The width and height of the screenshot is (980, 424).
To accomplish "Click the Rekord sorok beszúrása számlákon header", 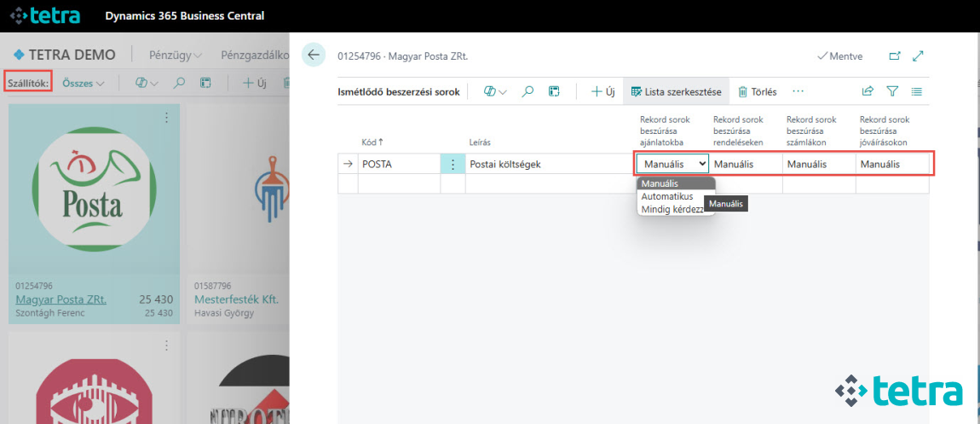I will click(812, 131).
